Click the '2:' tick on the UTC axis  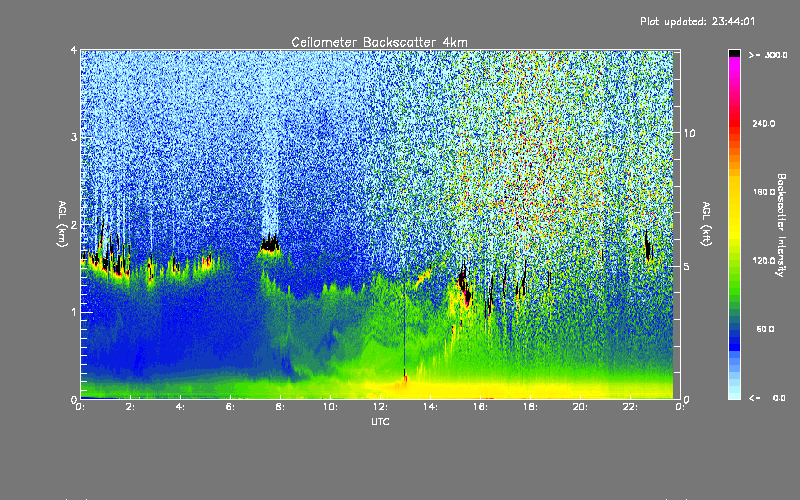click(130, 407)
